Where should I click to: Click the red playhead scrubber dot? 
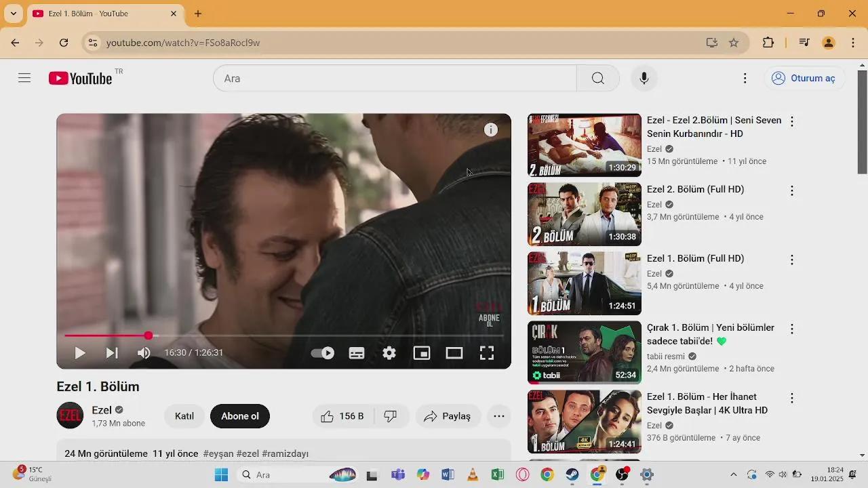tap(149, 335)
